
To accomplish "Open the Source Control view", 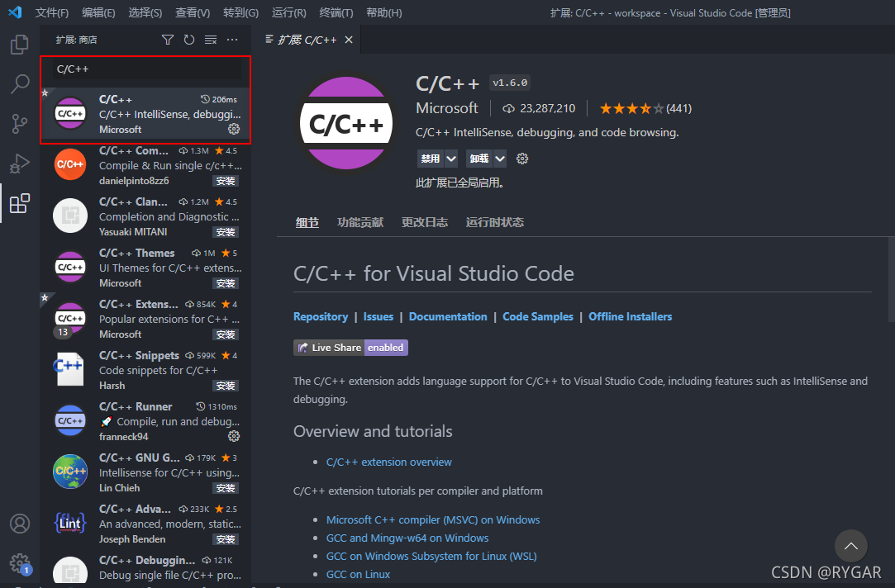I will tap(19, 124).
